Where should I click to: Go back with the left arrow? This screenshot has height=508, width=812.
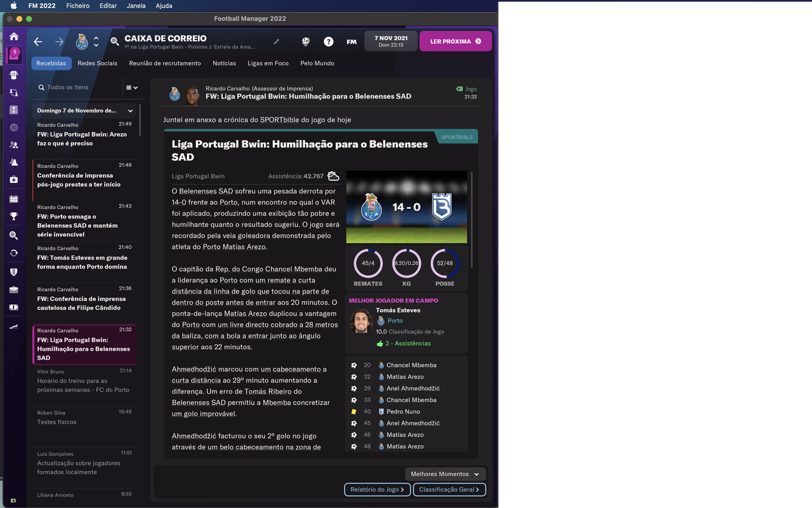click(38, 42)
